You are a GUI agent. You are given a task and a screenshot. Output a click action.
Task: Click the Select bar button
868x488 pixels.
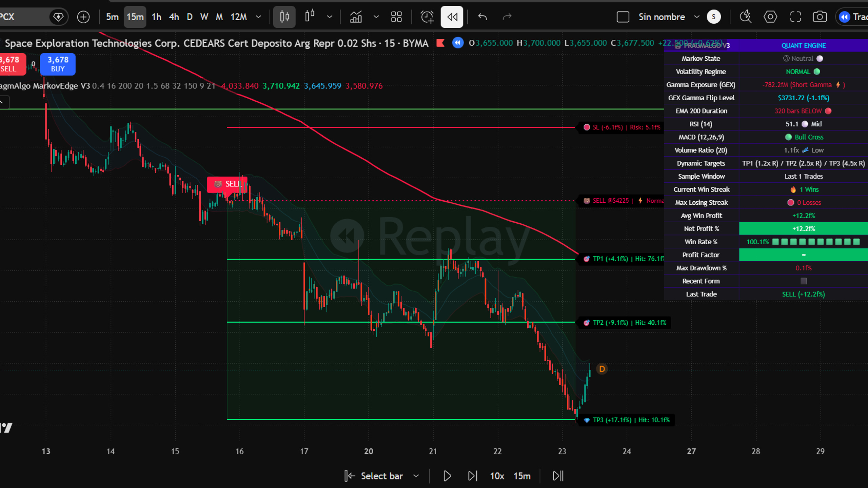tap(374, 476)
